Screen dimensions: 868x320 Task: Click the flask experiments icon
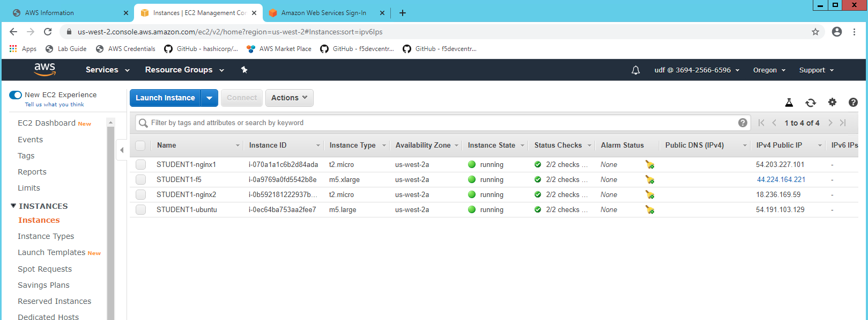tap(789, 103)
